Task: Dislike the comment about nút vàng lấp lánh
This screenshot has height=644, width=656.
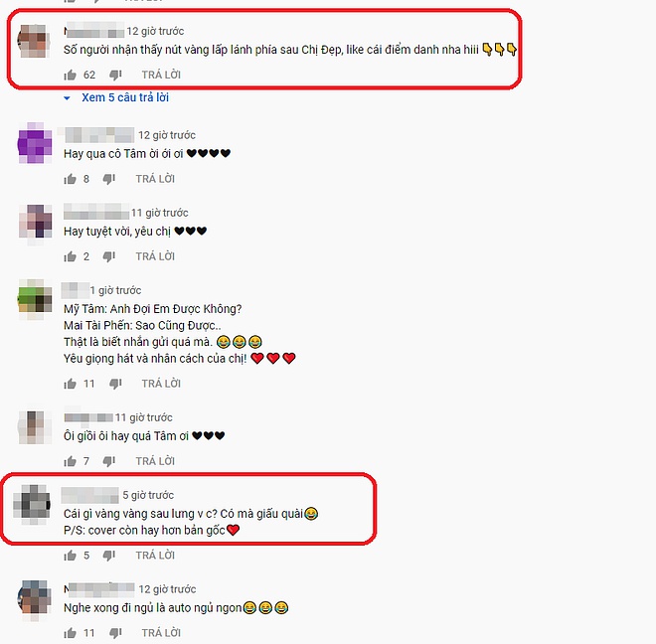Action: (x=115, y=75)
